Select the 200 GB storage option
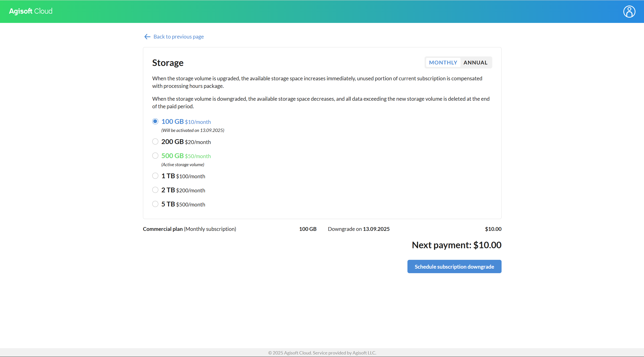This screenshot has width=644, height=357. point(155,141)
